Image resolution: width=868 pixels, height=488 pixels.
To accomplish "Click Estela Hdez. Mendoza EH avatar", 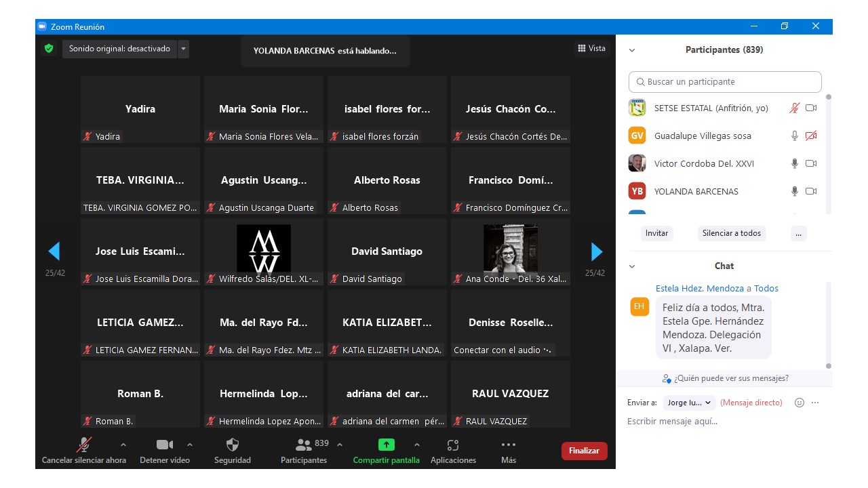I will 639,306.
